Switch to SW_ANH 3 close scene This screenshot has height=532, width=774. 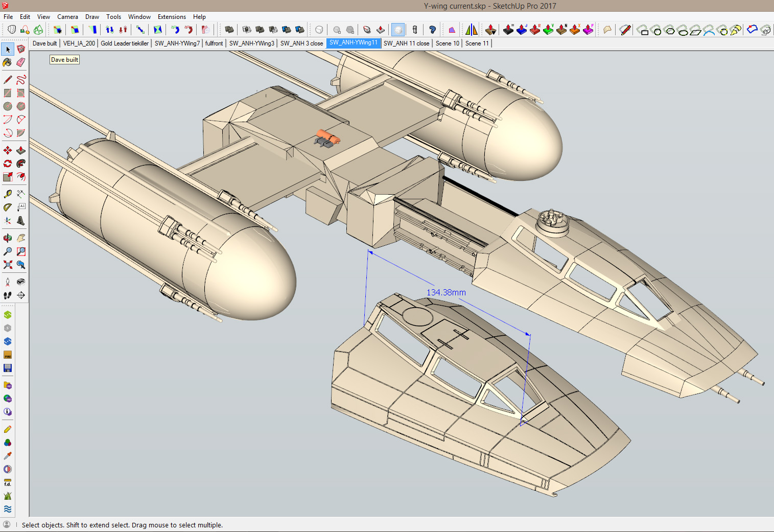pyautogui.click(x=301, y=43)
